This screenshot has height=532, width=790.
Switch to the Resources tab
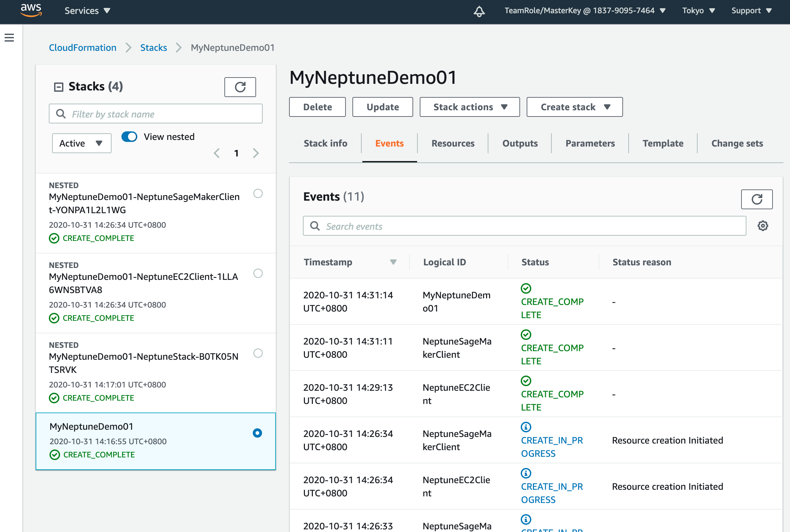coord(452,144)
